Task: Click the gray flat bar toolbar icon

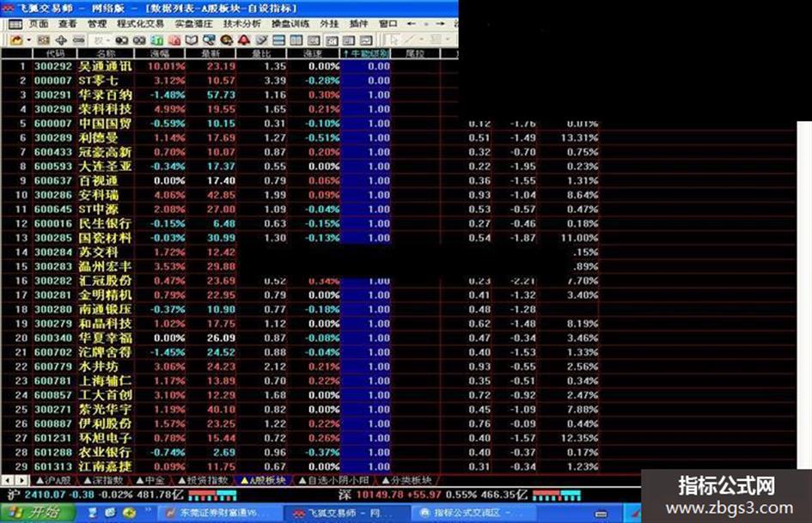Action: click(x=78, y=40)
